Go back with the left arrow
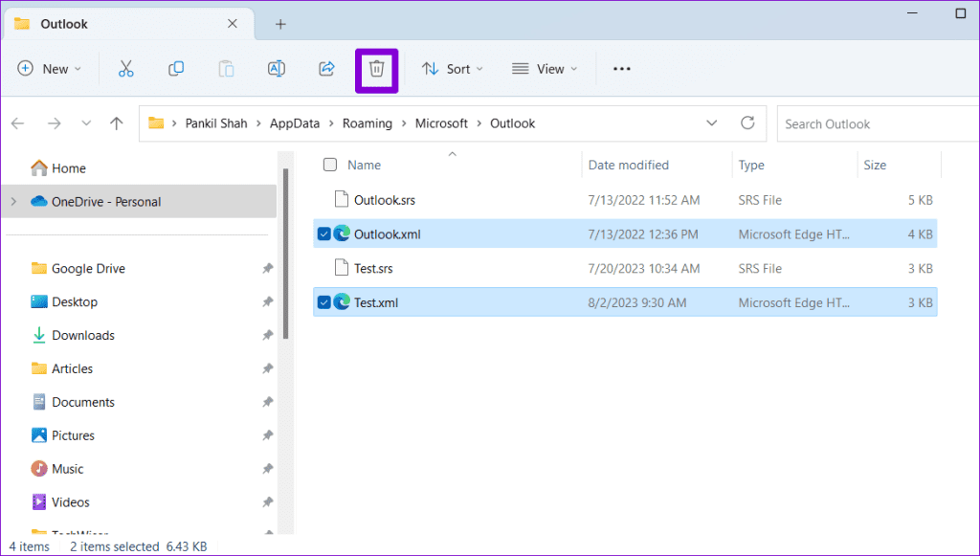The height and width of the screenshot is (556, 980). (17, 123)
